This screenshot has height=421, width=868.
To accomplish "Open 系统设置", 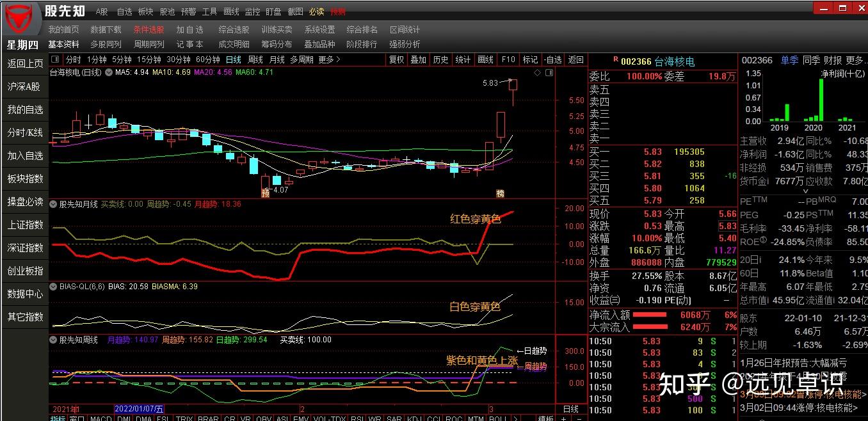I will (319, 29).
